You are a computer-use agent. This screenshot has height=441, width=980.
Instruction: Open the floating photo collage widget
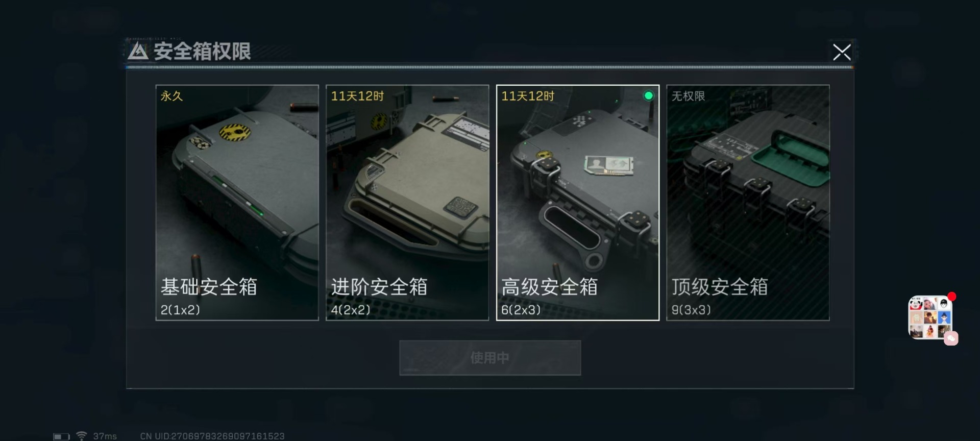coord(930,317)
